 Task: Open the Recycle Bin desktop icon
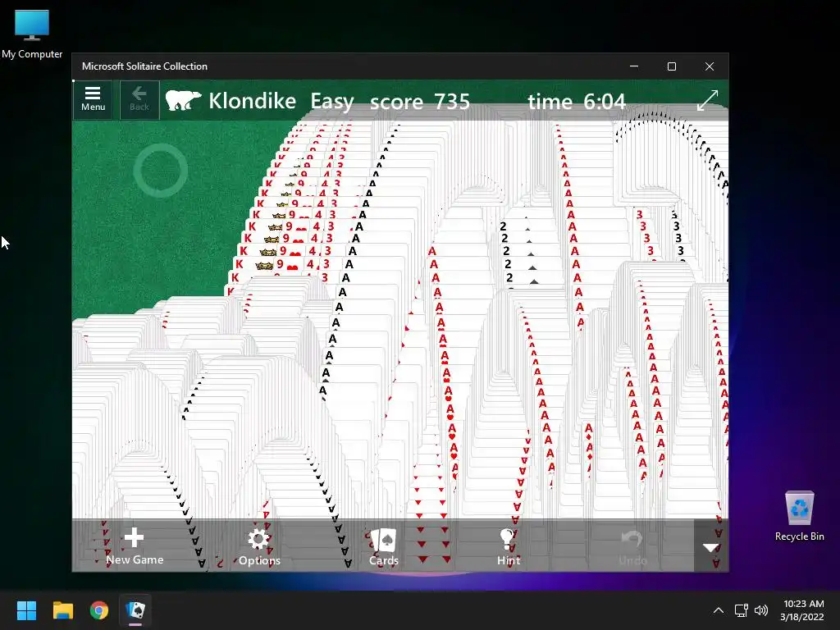799,517
